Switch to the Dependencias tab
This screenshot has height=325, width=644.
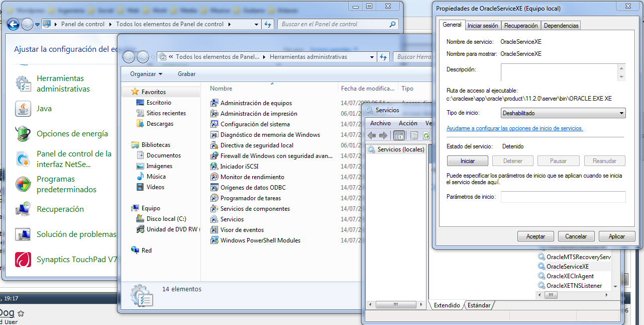561,26
